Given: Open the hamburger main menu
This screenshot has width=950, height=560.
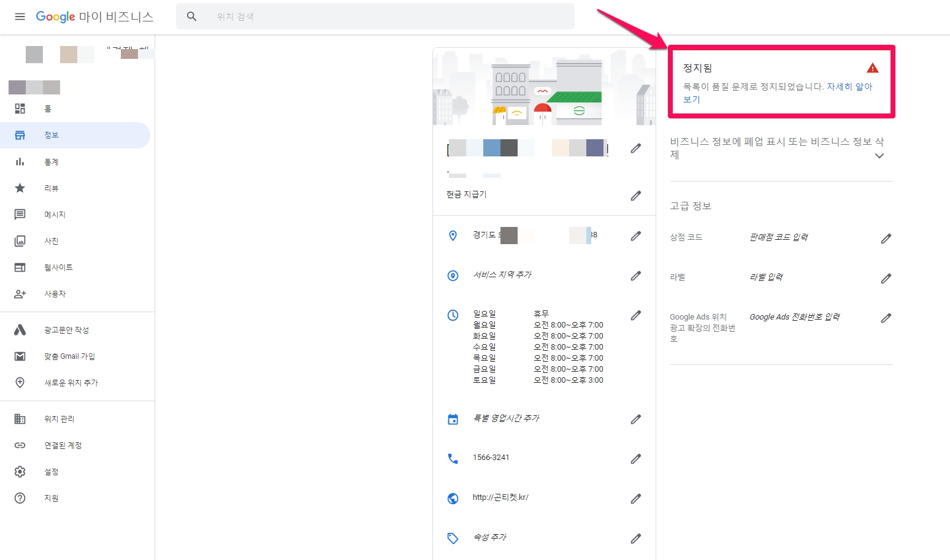Looking at the screenshot, I should point(20,17).
